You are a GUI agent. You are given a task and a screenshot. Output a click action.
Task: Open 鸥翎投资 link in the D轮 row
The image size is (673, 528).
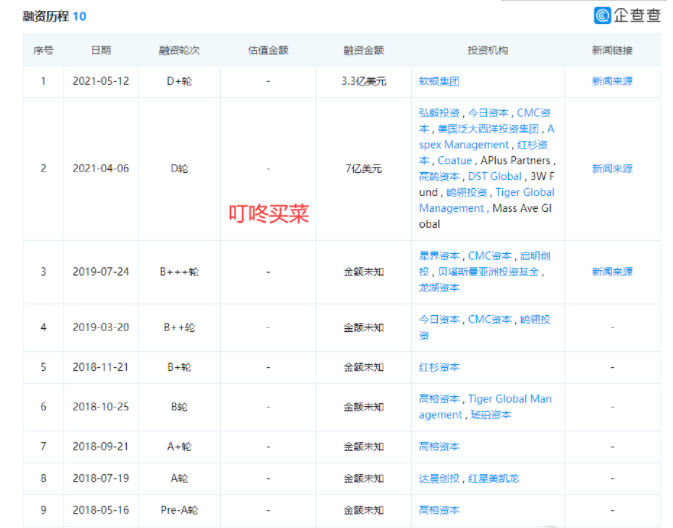point(467,192)
